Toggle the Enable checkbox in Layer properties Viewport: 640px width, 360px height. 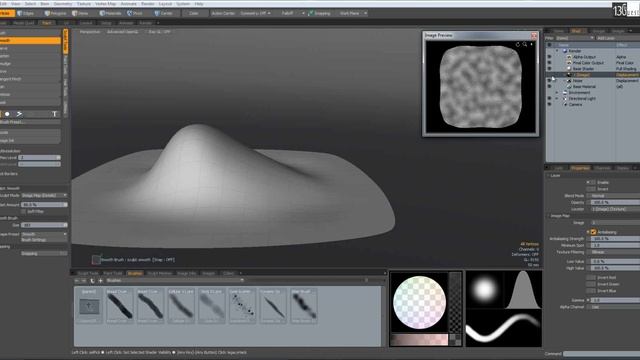click(593, 182)
